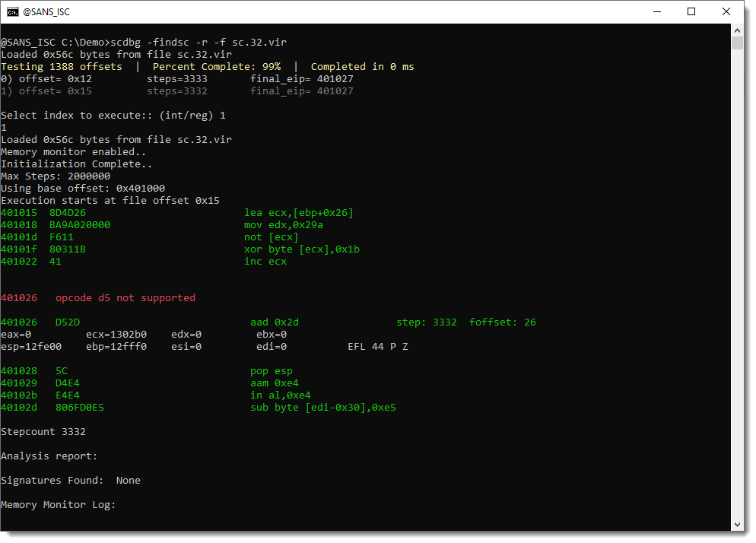Maximize the @SANS_ISC console window
The image size is (756, 543).
pos(691,11)
